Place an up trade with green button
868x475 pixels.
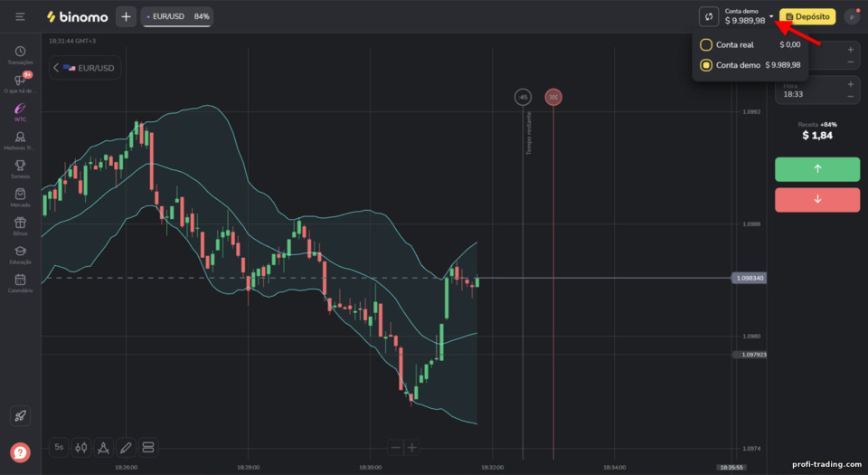pos(817,169)
